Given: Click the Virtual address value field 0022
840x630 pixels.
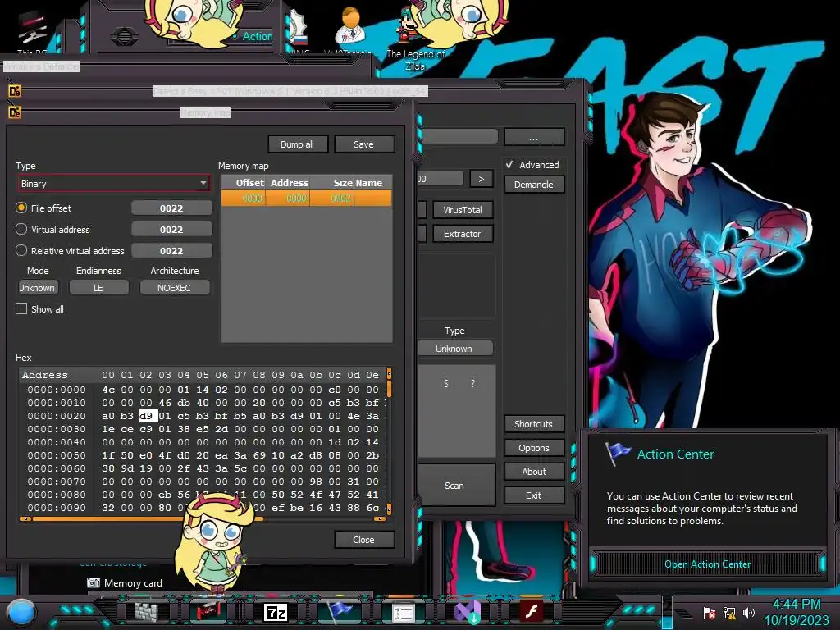Looking at the screenshot, I should (x=171, y=230).
